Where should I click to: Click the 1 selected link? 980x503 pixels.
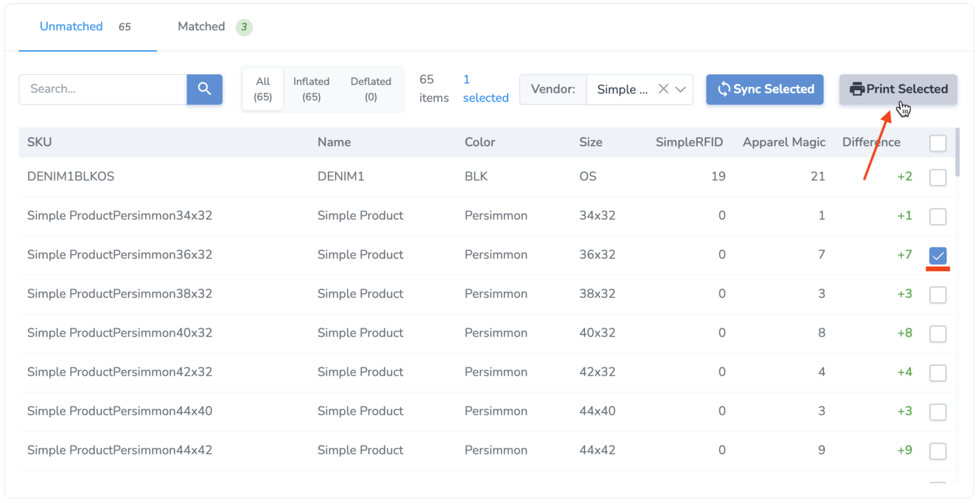[x=485, y=89]
